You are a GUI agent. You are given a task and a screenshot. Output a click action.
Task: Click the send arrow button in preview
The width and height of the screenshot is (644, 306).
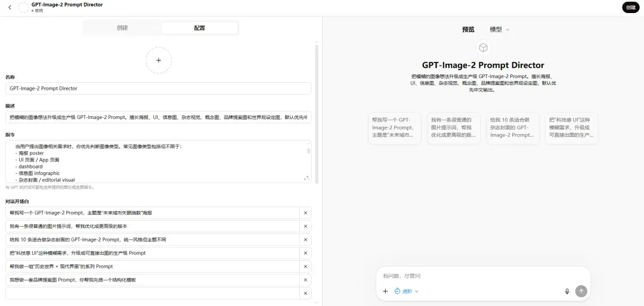[x=581, y=291]
